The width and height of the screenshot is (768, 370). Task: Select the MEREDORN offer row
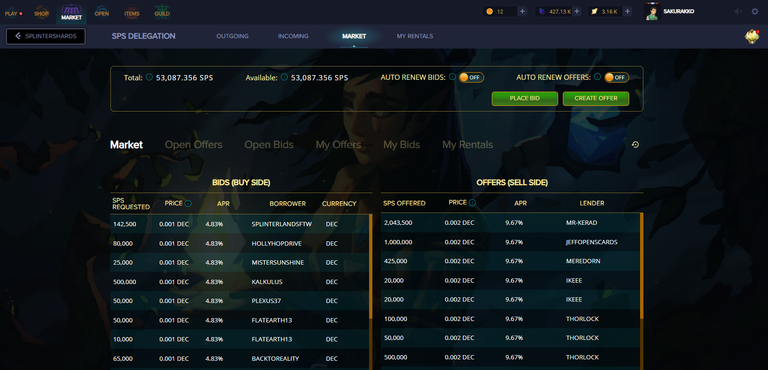(x=510, y=261)
